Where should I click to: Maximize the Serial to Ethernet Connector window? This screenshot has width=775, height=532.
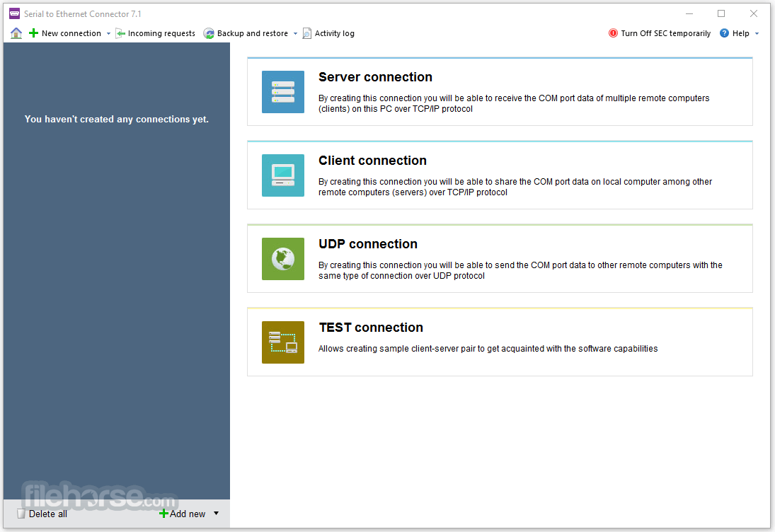[721, 14]
